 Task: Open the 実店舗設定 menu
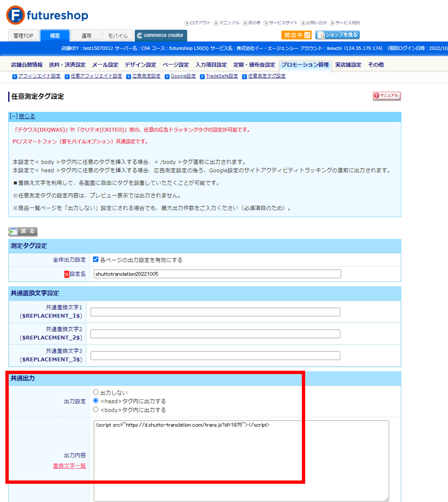(348, 65)
